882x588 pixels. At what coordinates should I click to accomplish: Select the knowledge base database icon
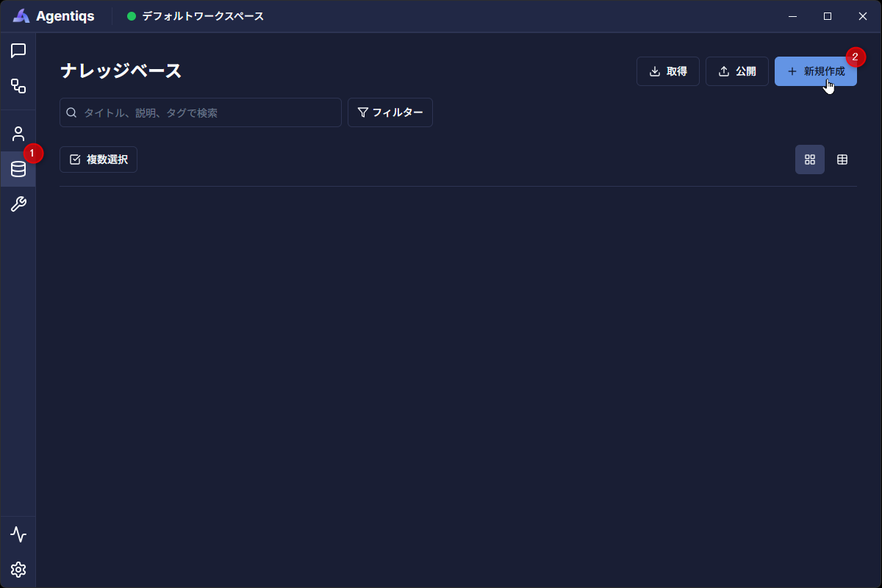click(x=18, y=169)
